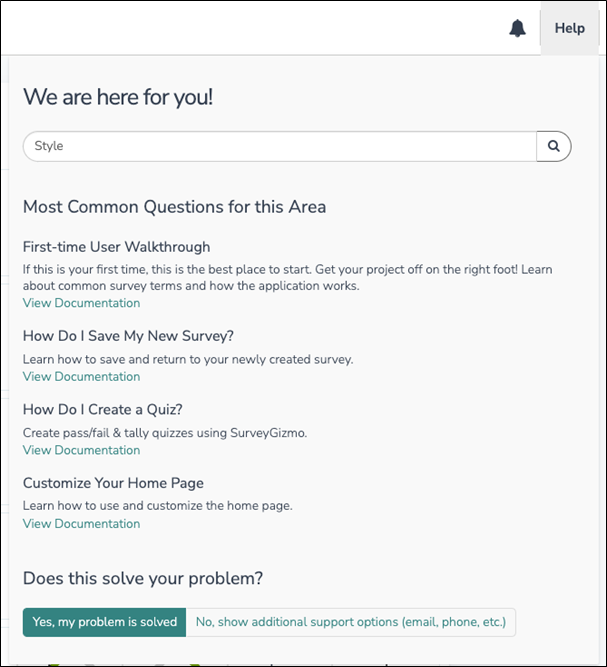607x667 pixels.
Task: Click the magnifier search button
Action: click(x=553, y=146)
